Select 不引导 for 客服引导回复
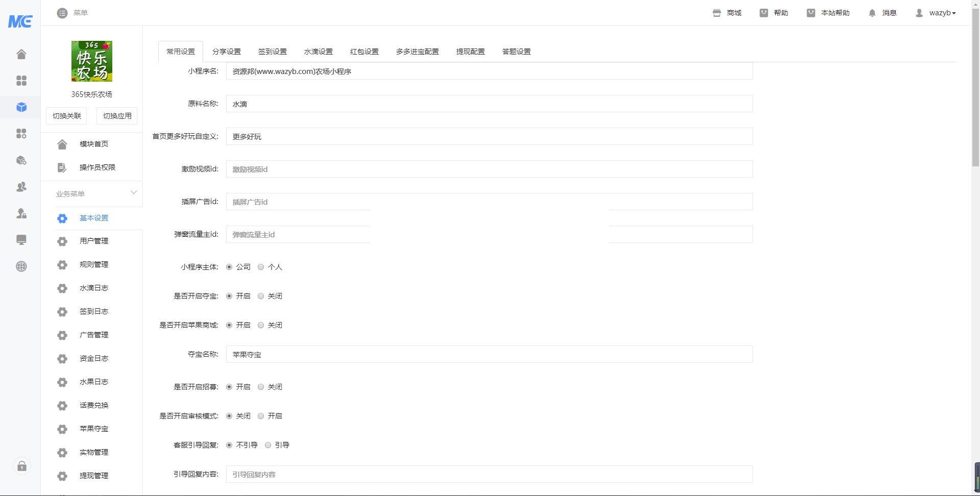980x496 pixels. coord(229,445)
